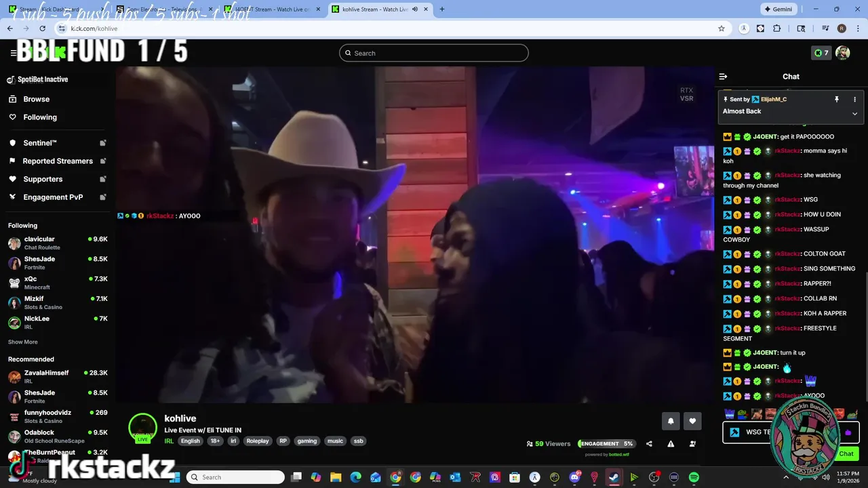Screen dimensions: 868x488
Task: Open NickLee's channel in Following list
Action: (x=57, y=323)
